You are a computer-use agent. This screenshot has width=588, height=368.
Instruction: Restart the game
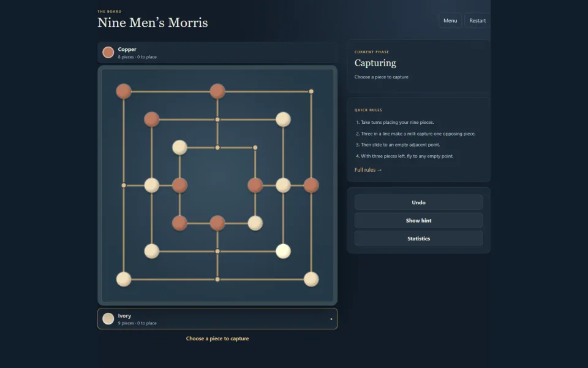tap(477, 21)
